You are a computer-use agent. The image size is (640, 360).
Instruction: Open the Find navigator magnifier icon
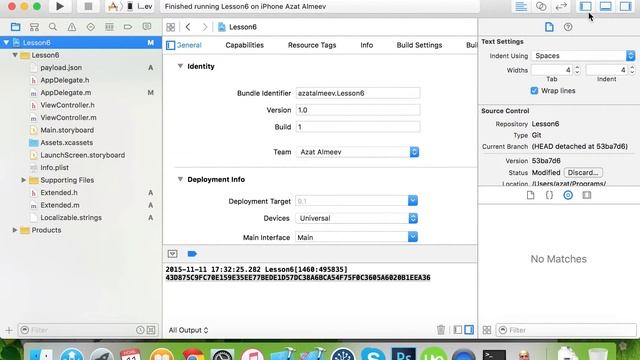pos(53,27)
